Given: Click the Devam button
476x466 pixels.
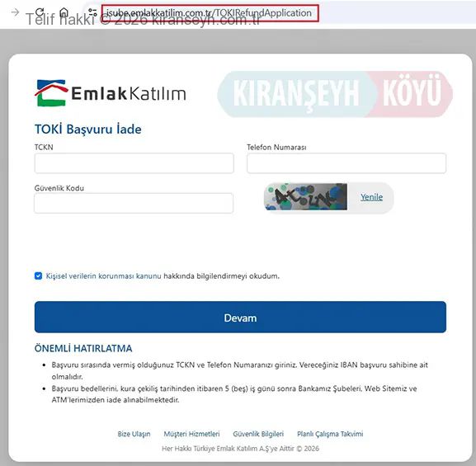Looking at the screenshot, I should click(x=240, y=317).
